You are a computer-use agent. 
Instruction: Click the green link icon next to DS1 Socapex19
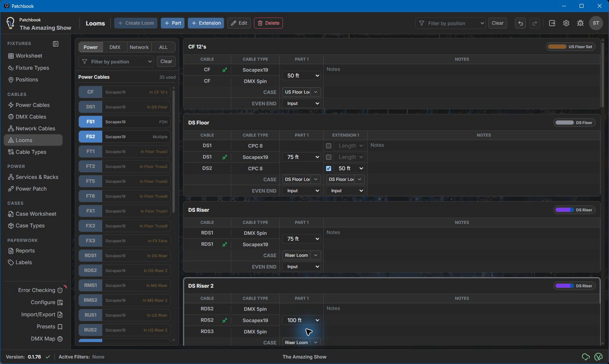point(225,157)
